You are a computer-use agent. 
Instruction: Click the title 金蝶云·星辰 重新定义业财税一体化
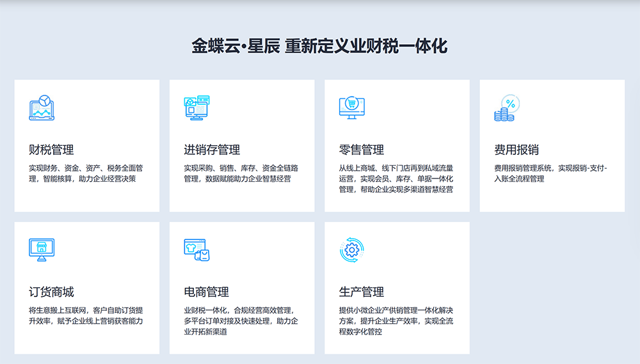pyautogui.click(x=319, y=45)
